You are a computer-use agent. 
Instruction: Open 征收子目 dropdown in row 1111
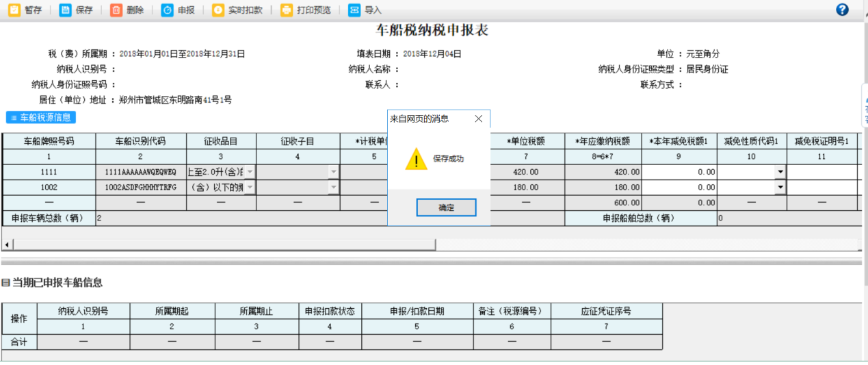point(333,172)
